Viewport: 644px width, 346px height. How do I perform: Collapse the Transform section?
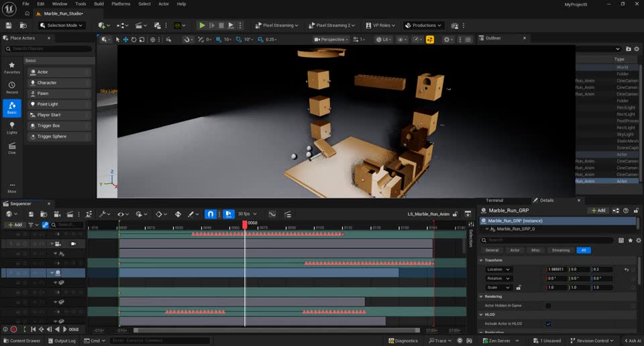481,260
